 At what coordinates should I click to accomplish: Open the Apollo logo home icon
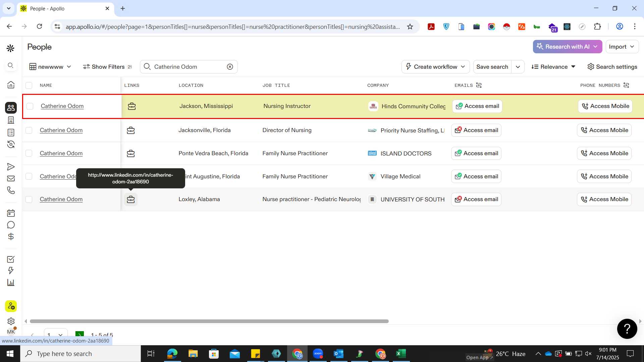pos(10,49)
